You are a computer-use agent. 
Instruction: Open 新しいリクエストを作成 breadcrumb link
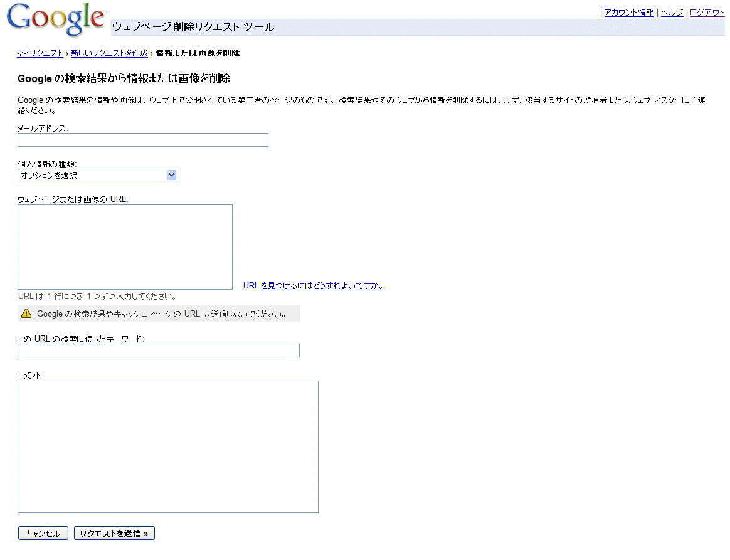109,53
